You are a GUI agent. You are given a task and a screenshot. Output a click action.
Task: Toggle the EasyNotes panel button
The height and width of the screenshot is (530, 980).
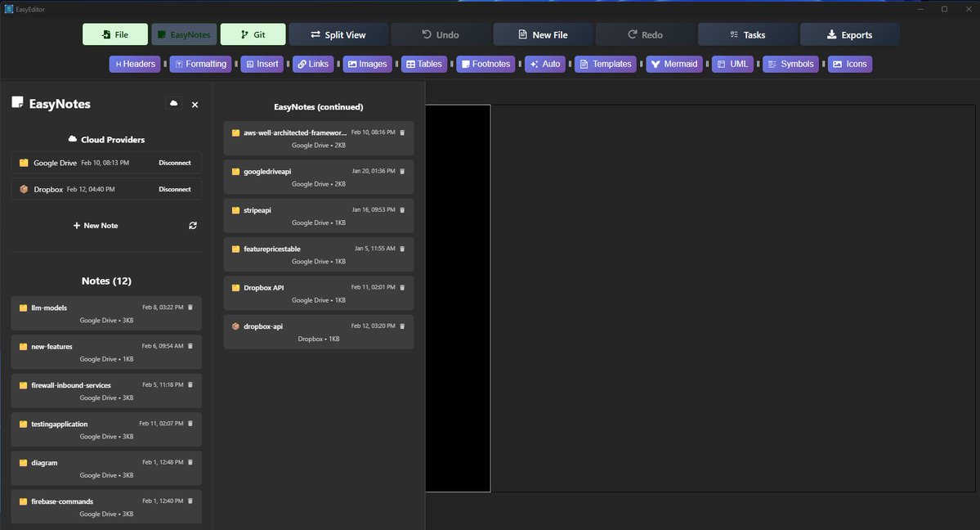coord(184,34)
